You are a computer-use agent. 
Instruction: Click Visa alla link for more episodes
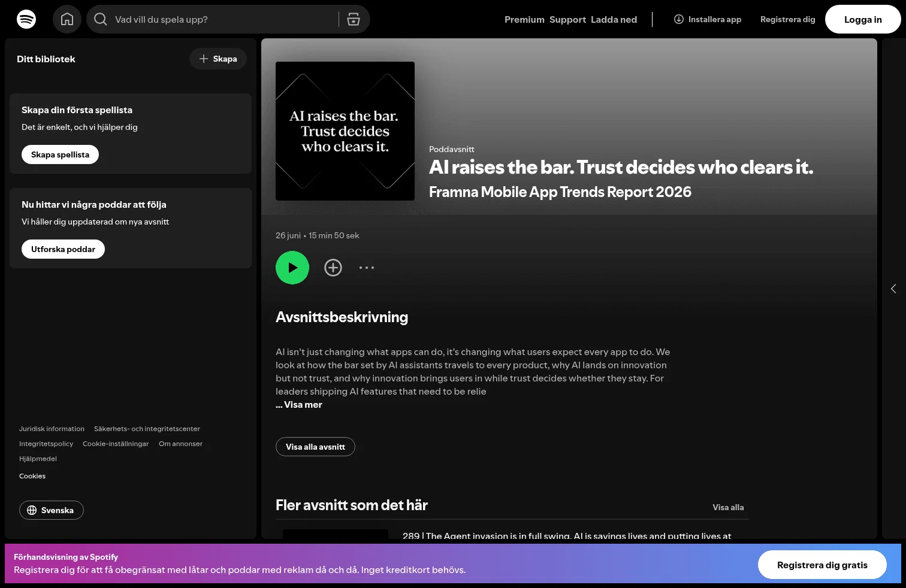tap(728, 507)
